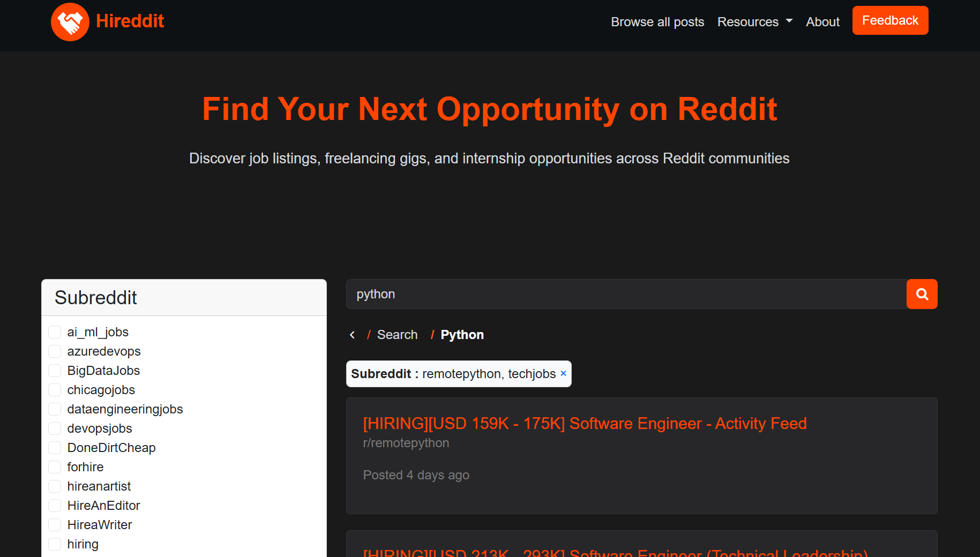Check the BigDataJobs subreddit checkbox
Viewport: 980px width, 557px height.
point(55,371)
